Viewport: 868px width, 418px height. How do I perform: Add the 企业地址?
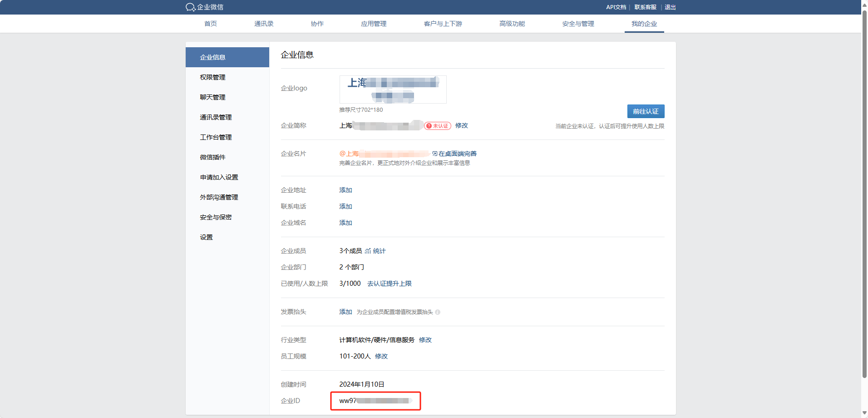[x=345, y=190]
